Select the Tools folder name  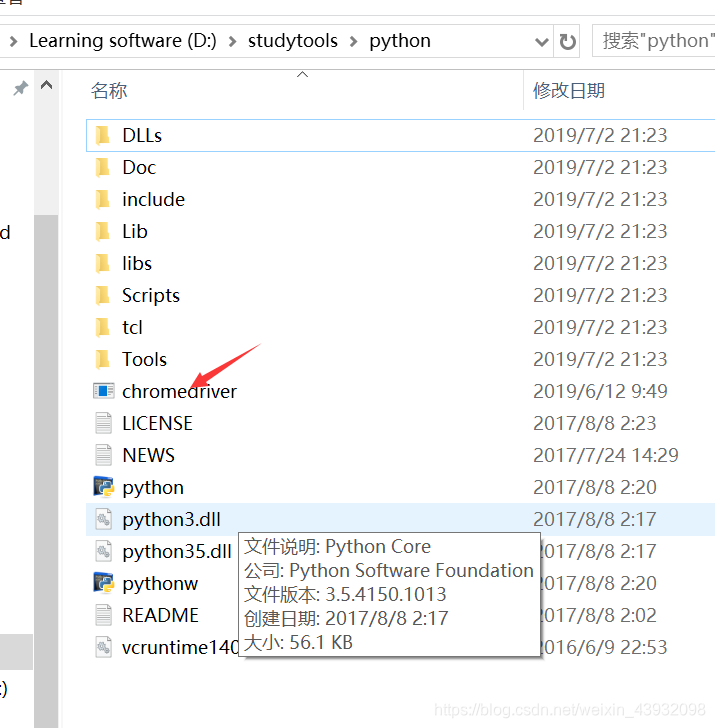coord(144,360)
